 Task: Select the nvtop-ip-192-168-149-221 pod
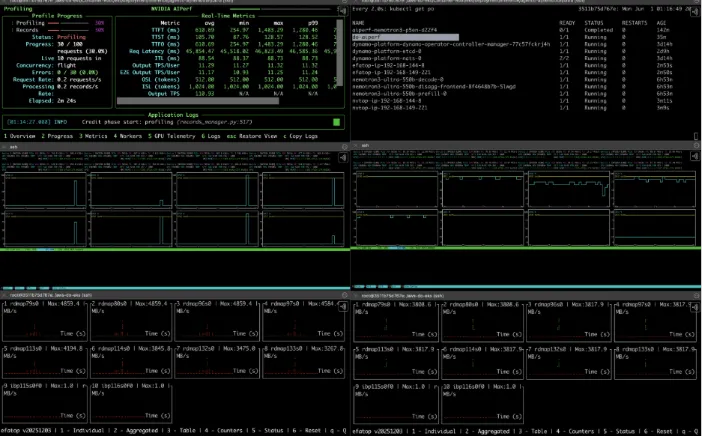click(x=390, y=108)
